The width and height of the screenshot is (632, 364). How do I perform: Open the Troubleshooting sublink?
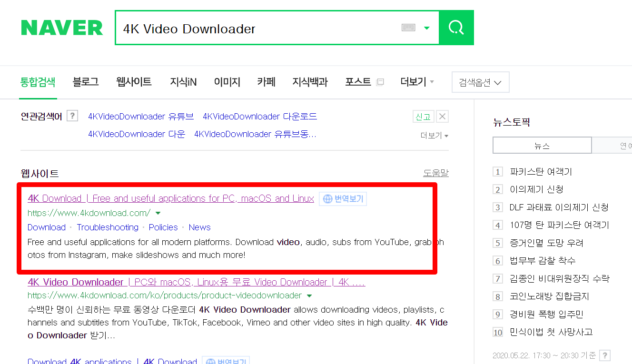(108, 227)
